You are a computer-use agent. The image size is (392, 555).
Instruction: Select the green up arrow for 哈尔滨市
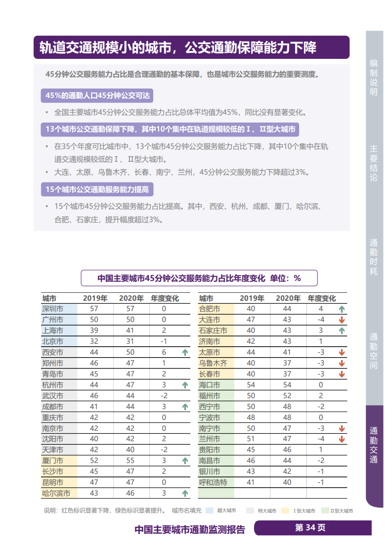point(185,493)
